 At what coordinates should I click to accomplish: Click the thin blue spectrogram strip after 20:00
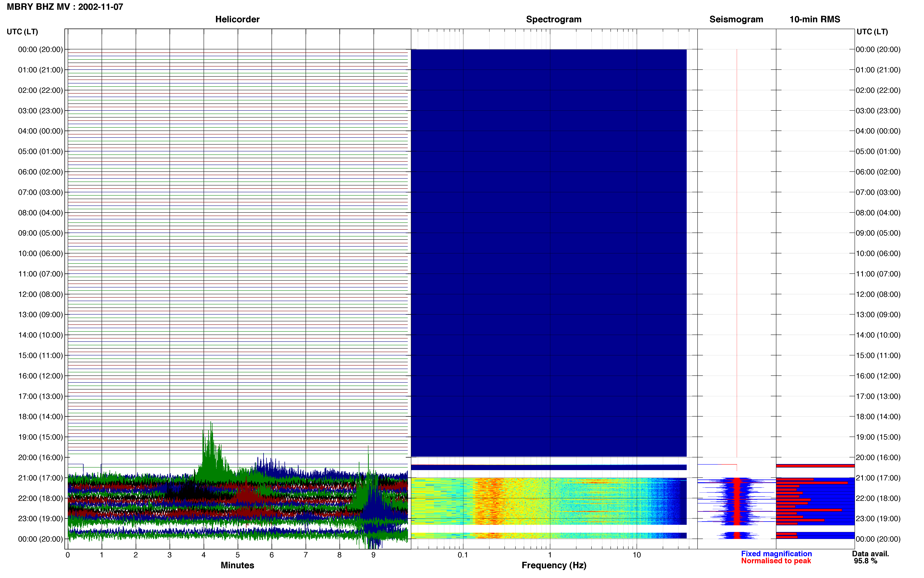(549, 467)
